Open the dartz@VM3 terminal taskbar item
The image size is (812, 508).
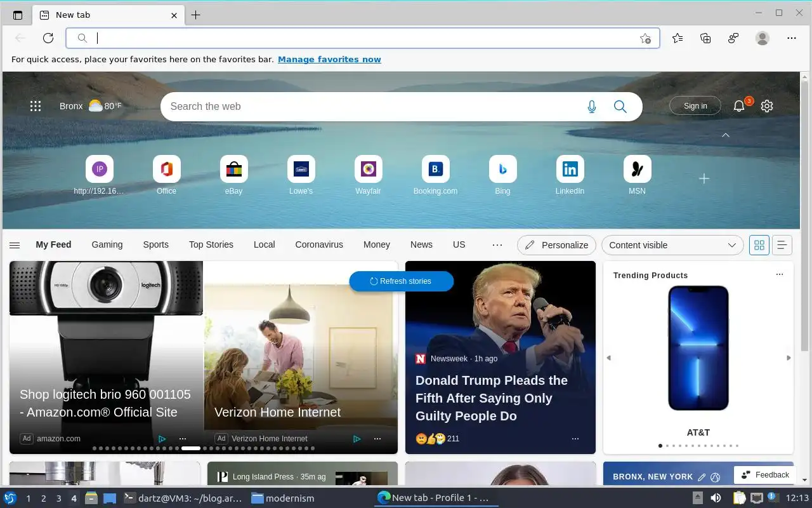(183, 498)
